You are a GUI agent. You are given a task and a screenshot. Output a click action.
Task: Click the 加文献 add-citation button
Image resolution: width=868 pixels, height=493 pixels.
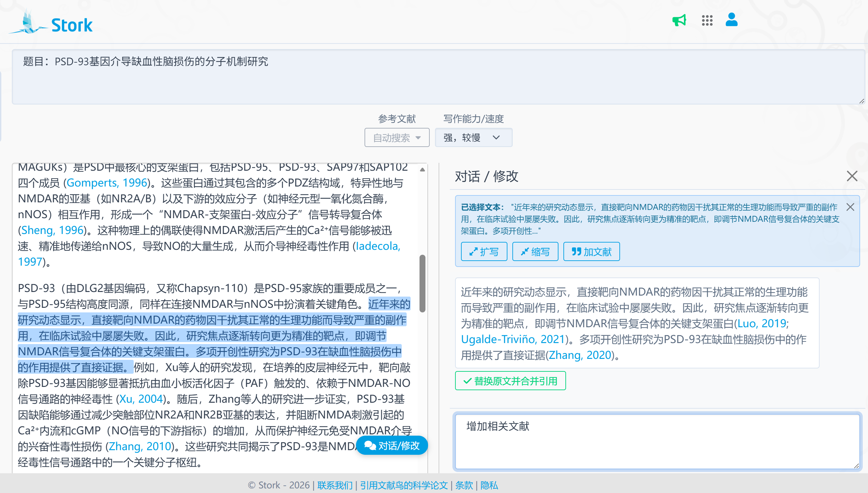tap(591, 251)
